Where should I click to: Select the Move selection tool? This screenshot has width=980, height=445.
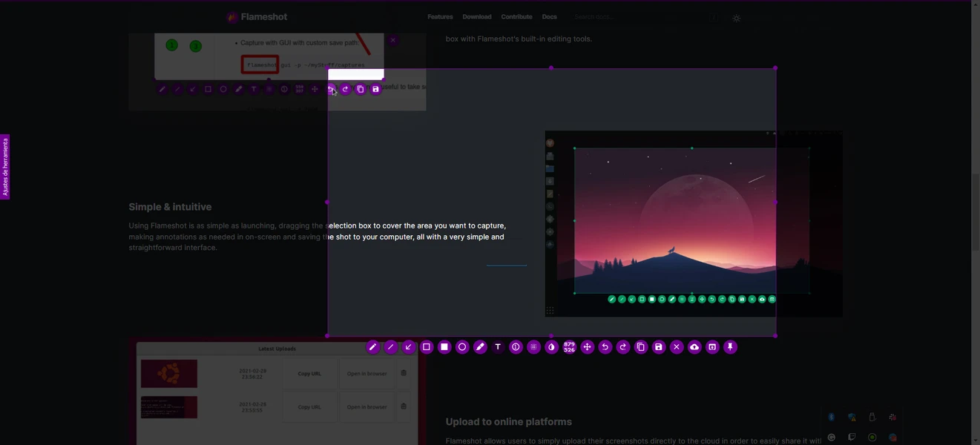coord(587,347)
